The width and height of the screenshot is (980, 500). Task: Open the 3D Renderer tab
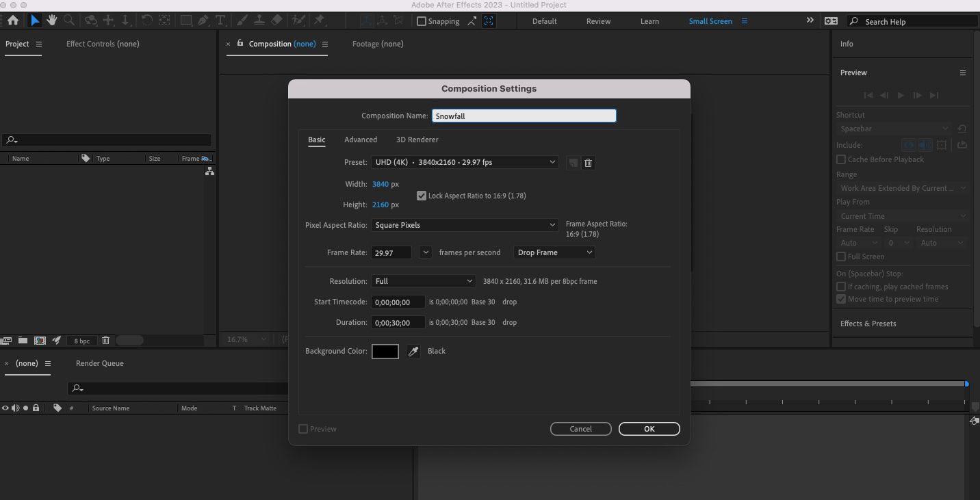[x=417, y=140]
